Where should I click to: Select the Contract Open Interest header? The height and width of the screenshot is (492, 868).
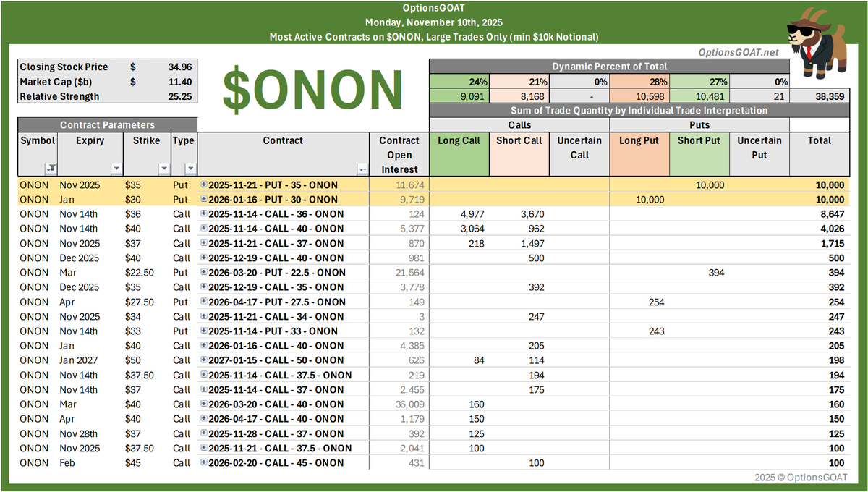pos(399,155)
